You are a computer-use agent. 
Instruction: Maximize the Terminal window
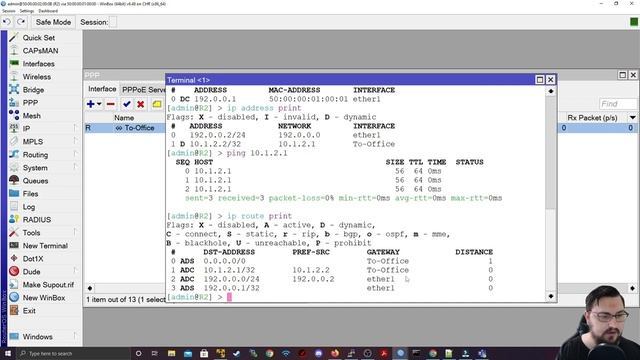pyautogui.click(x=540, y=80)
